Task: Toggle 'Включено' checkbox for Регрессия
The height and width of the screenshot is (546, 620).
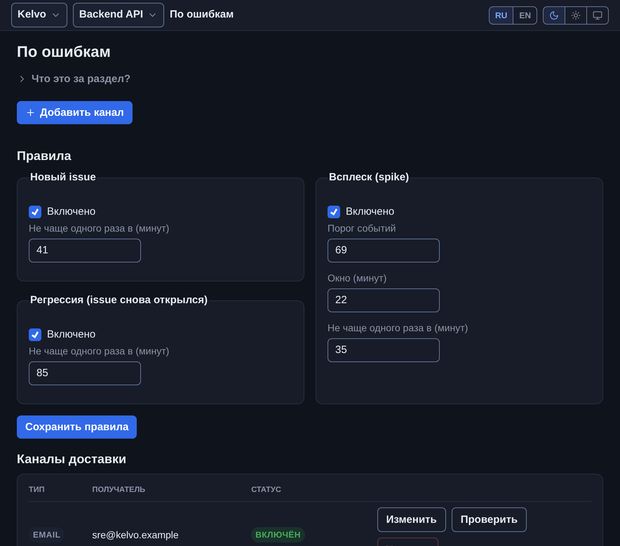Action: click(x=35, y=334)
